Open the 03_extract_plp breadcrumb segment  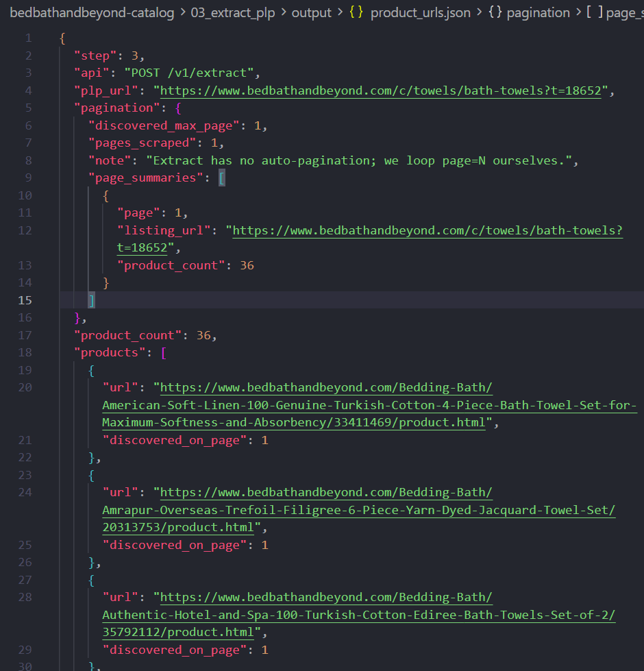(233, 13)
